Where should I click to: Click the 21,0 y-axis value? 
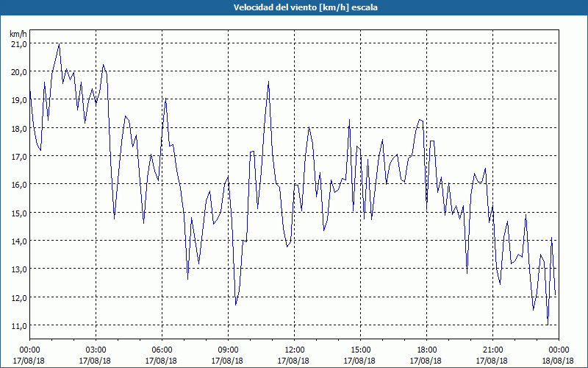[20, 44]
